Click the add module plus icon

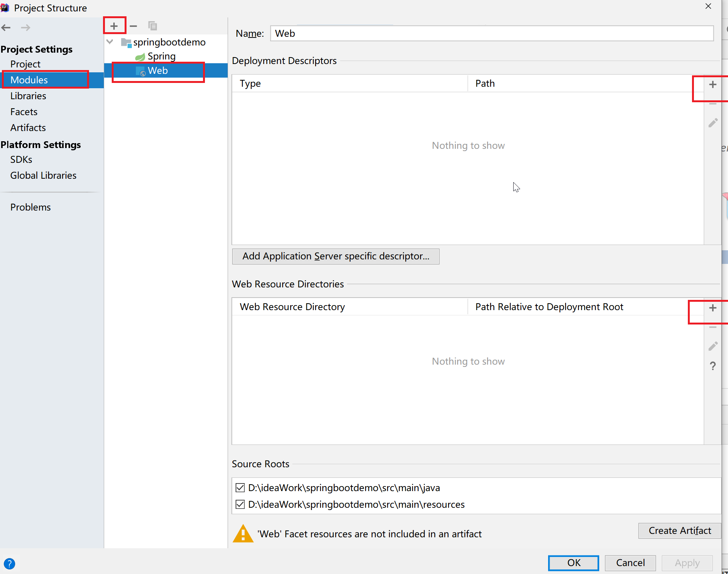[x=114, y=26]
